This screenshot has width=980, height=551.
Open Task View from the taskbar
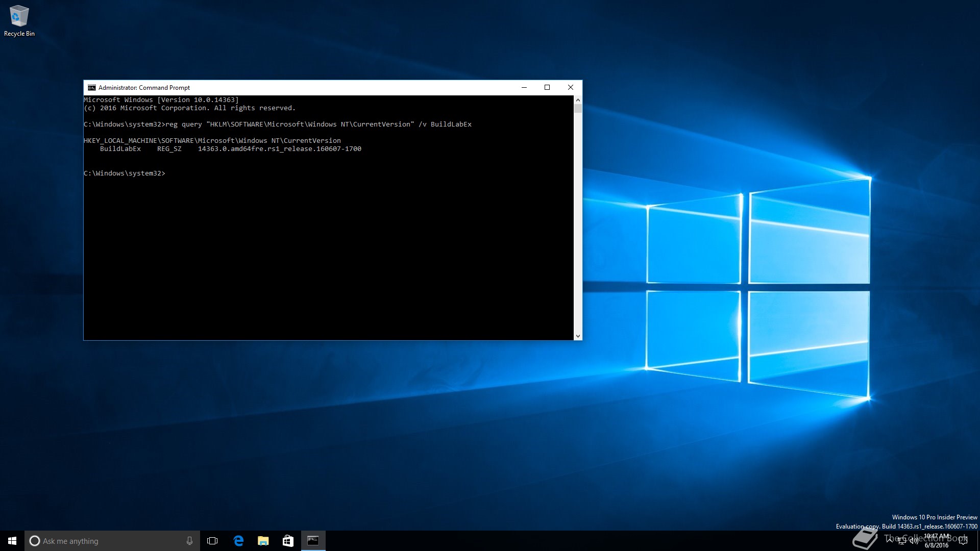(212, 541)
